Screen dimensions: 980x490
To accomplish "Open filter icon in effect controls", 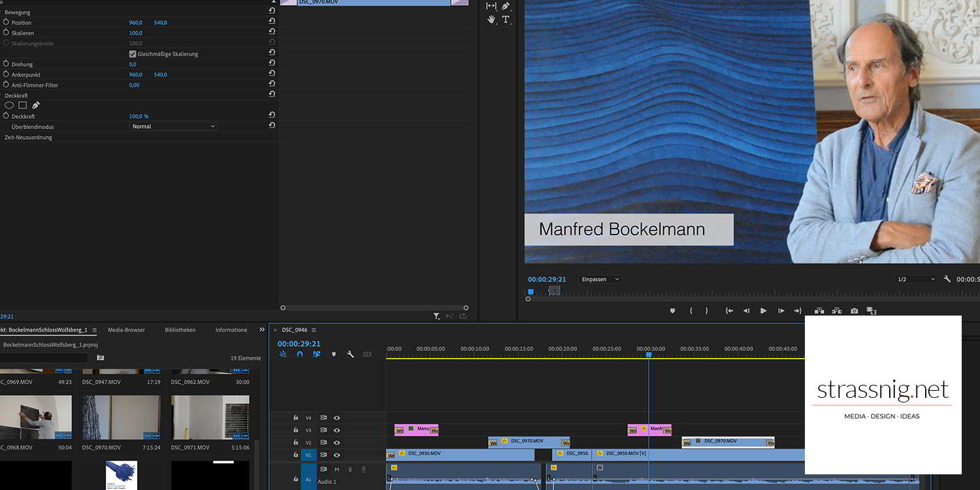I will click(x=436, y=316).
